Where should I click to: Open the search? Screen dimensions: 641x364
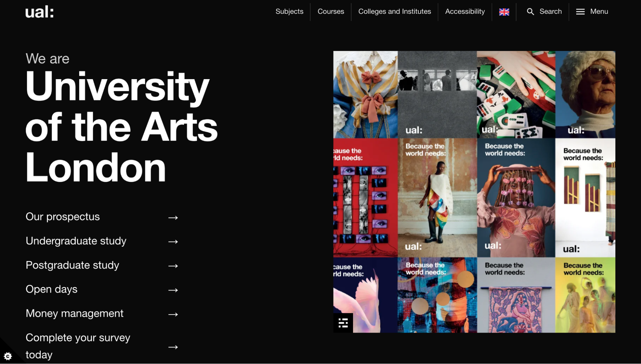(544, 12)
